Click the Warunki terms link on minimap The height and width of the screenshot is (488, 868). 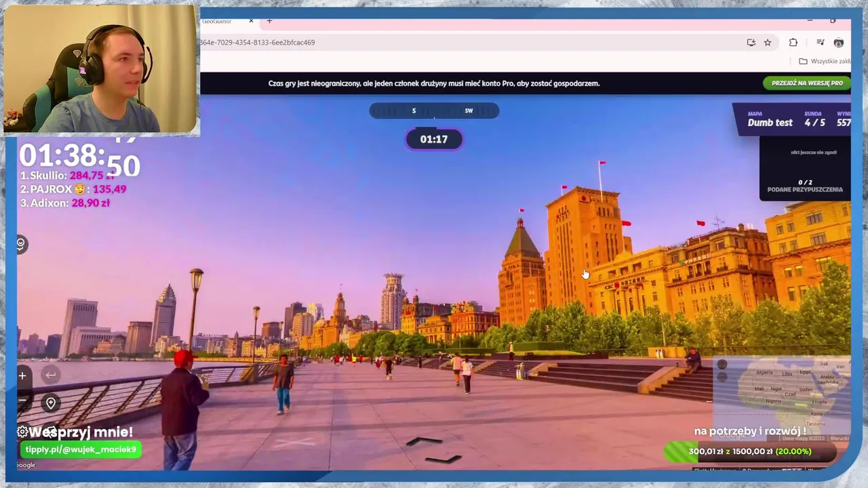pos(840,439)
